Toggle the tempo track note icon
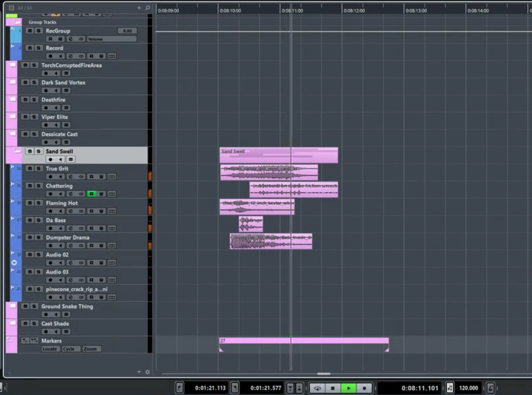Screen dimensions: 532x395 point(450,388)
